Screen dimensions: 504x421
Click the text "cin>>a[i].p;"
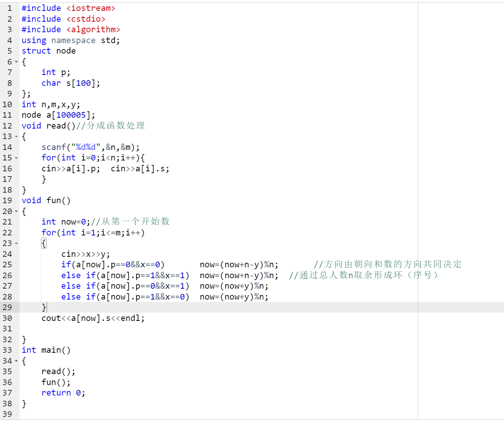71,169
